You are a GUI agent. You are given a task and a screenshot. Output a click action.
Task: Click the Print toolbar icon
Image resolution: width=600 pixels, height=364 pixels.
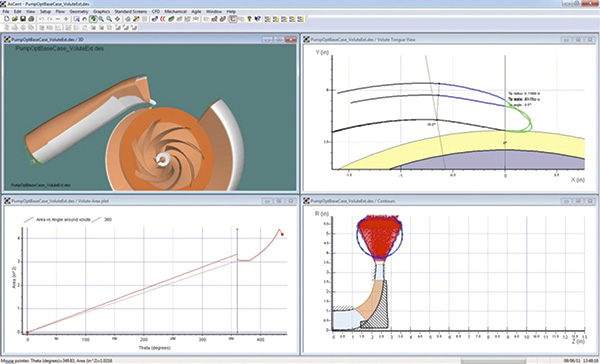point(31,19)
